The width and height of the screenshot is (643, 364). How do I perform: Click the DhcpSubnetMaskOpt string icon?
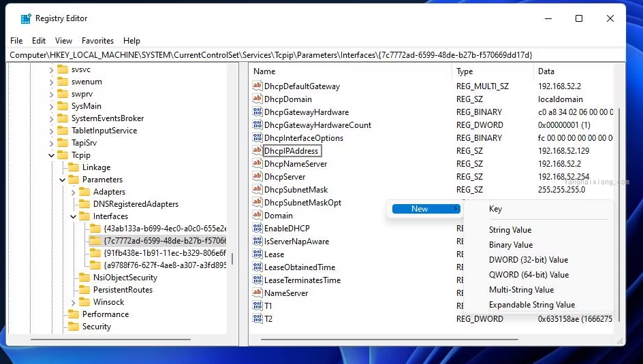coord(257,202)
